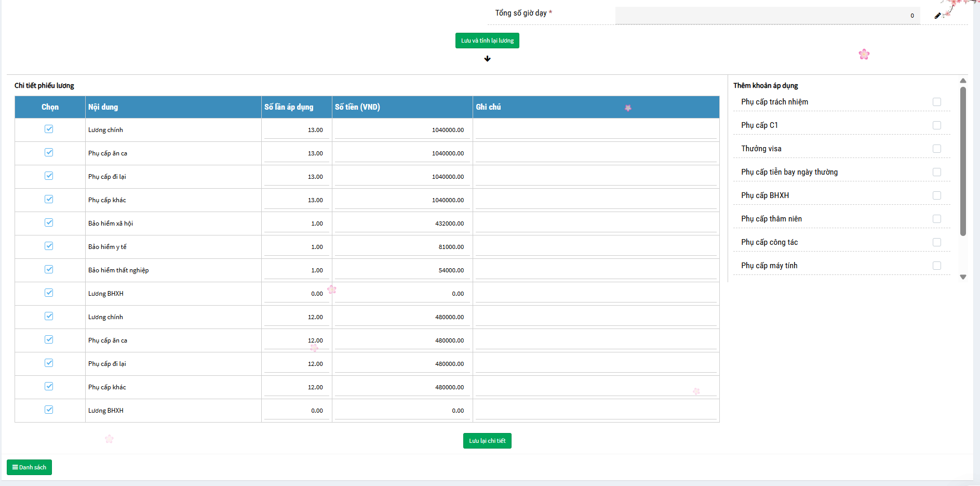Image resolution: width=980 pixels, height=486 pixels.
Task: Uncheck the Bảo hiểm xã hội row checkbox
Action: [x=49, y=222]
